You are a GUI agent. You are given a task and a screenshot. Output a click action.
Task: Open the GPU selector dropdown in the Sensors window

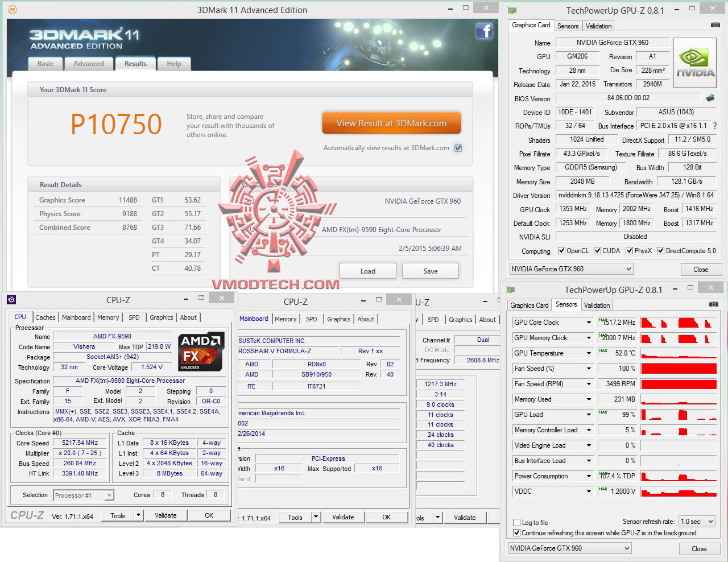pyautogui.click(x=569, y=548)
